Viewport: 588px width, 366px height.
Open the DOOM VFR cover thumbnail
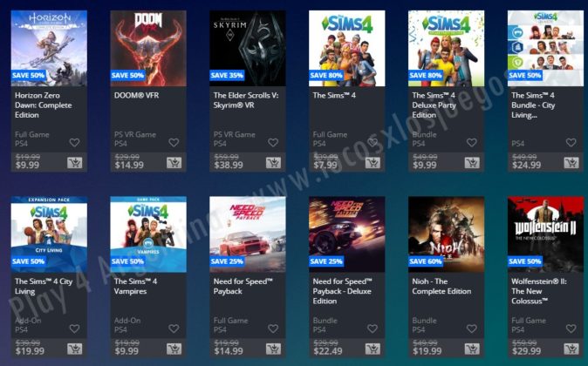(x=148, y=48)
